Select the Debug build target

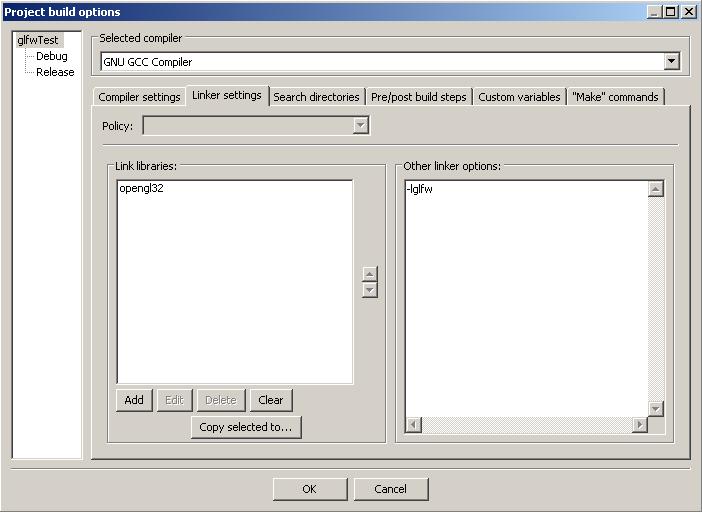(52, 56)
